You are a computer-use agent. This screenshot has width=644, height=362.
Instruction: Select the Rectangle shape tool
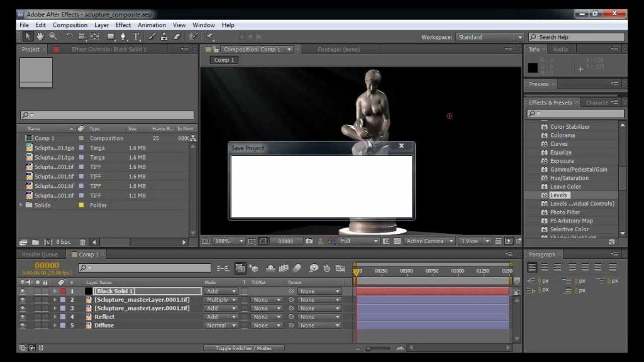click(110, 36)
